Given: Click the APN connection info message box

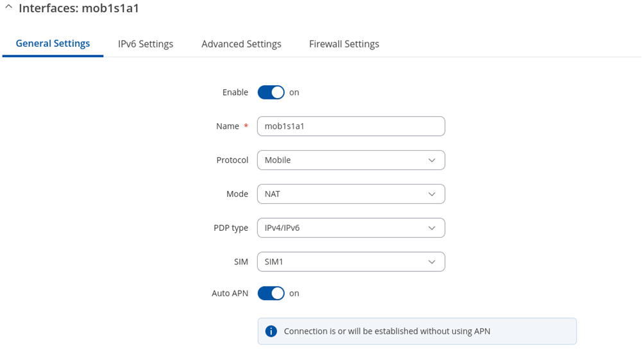Looking at the screenshot, I should 417,331.
